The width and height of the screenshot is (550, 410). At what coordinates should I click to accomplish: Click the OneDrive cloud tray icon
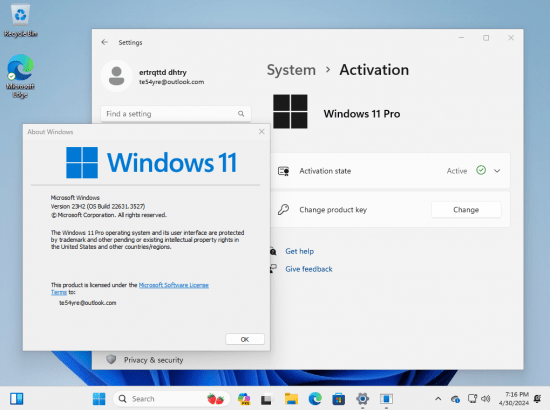455,399
